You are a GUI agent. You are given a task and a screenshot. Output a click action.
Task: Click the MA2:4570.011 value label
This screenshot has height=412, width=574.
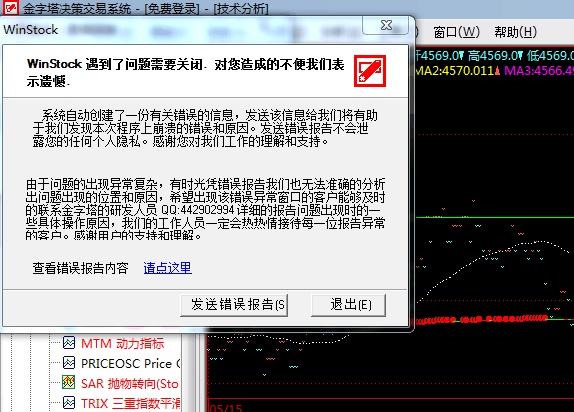tap(454, 71)
